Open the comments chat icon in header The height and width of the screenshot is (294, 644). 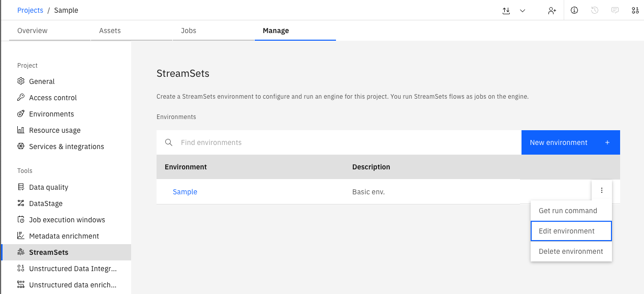(615, 10)
